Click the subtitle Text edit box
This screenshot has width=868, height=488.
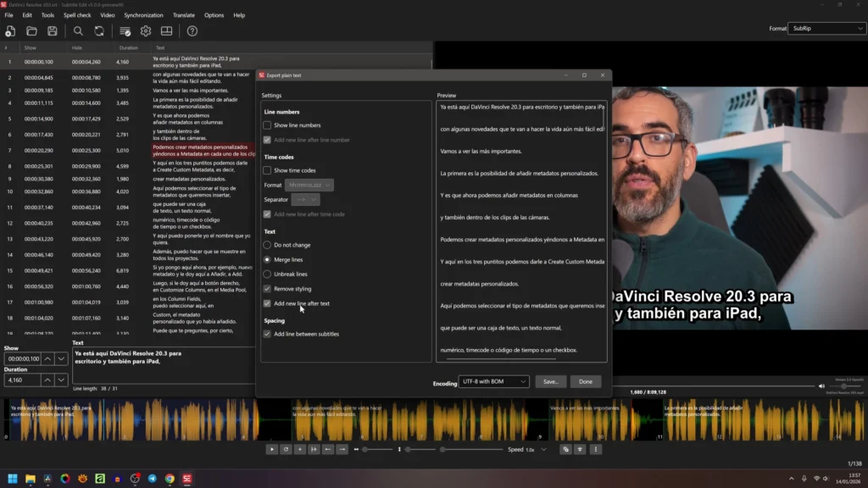point(164,364)
